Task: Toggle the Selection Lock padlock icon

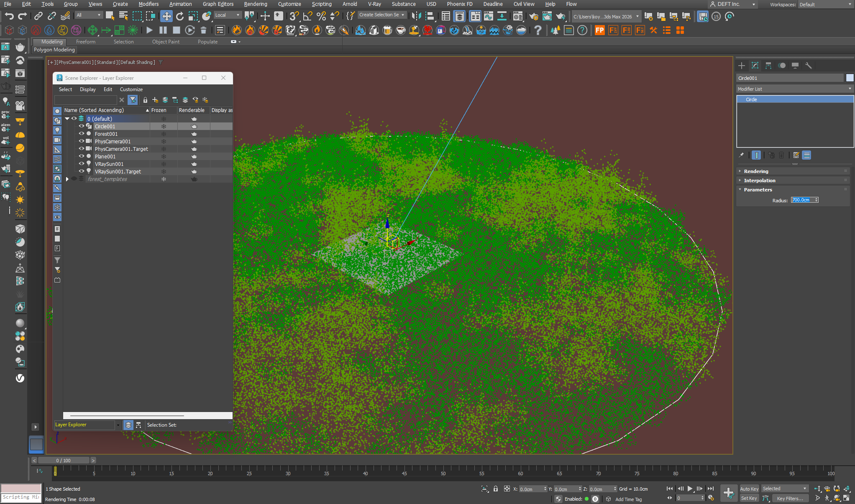Action: coord(496,489)
